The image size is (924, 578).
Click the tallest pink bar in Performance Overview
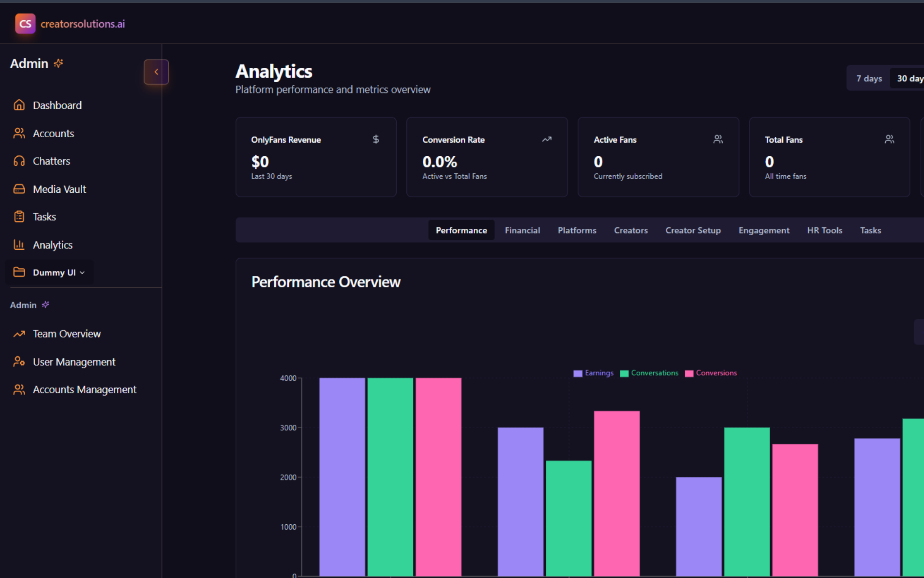(438, 474)
